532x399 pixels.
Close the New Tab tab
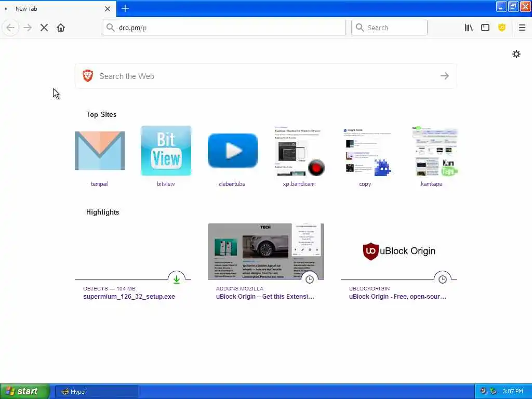[108, 9]
